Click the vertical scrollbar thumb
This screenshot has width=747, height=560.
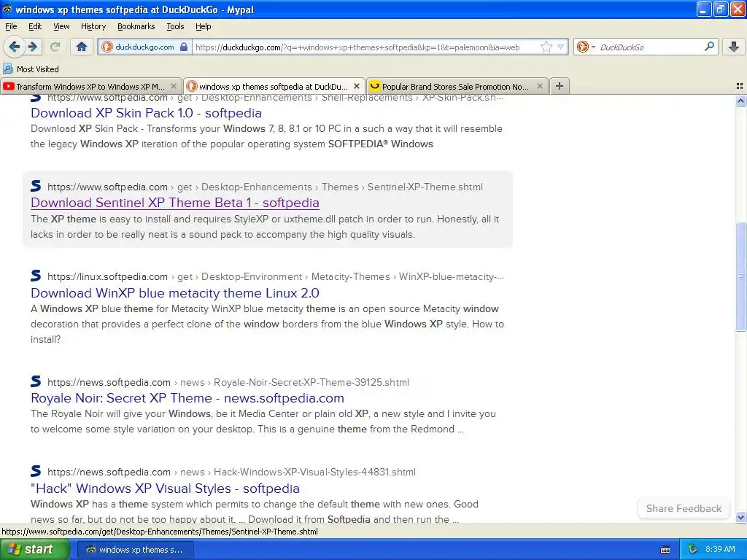coord(740,276)
